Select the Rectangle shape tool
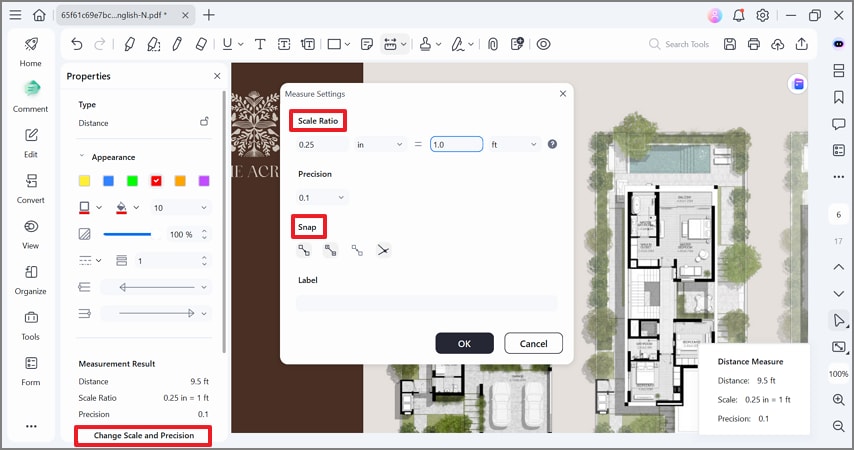This screenshot has height=450, width=854. [334, 44]
